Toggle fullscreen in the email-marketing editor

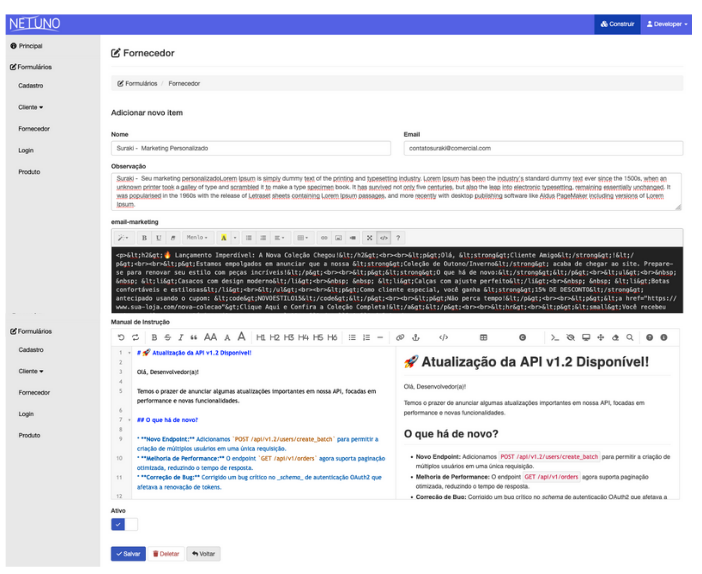[x=369, y=238]
